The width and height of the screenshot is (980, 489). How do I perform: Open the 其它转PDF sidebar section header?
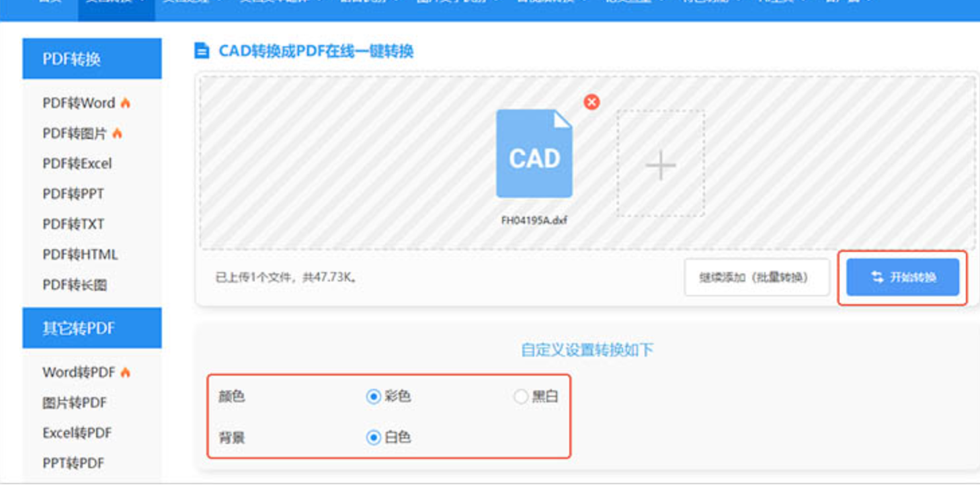[x=92, y=328]
